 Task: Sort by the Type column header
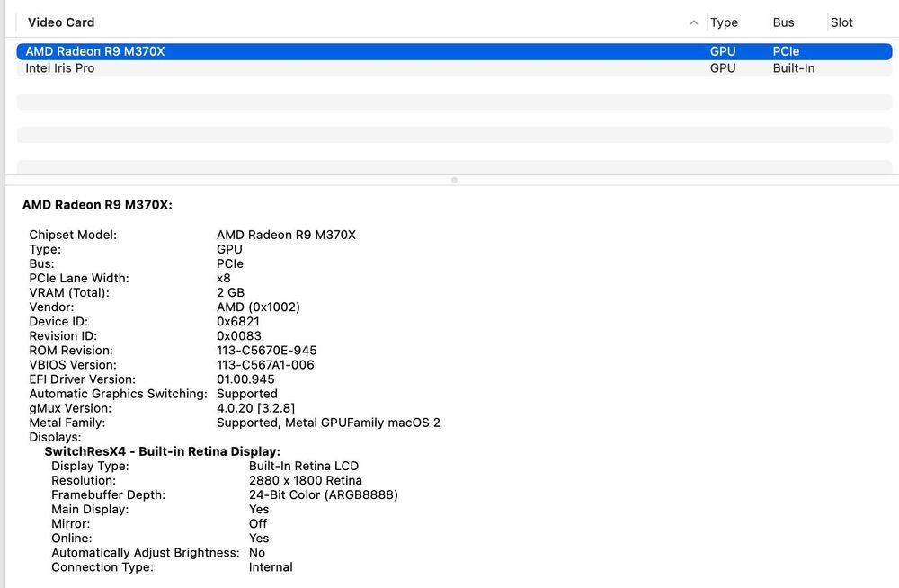coord(724,22)
